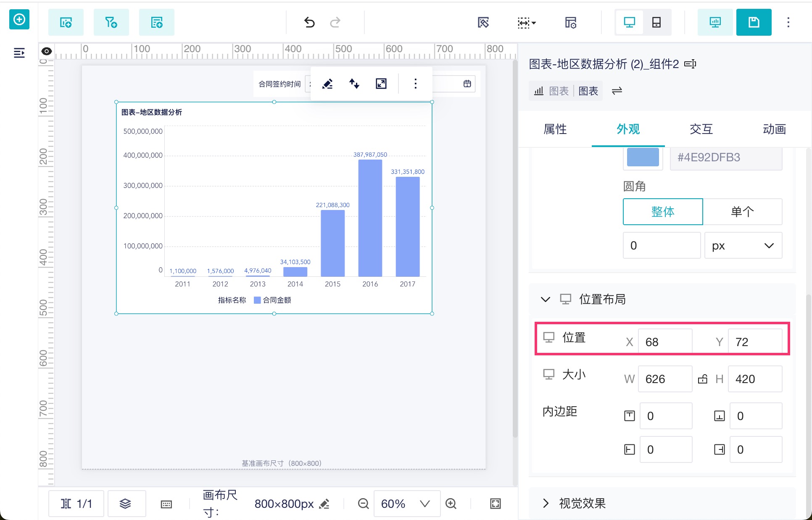Open the layers panel icon
The image size is (812, 520).
[126, 503]
